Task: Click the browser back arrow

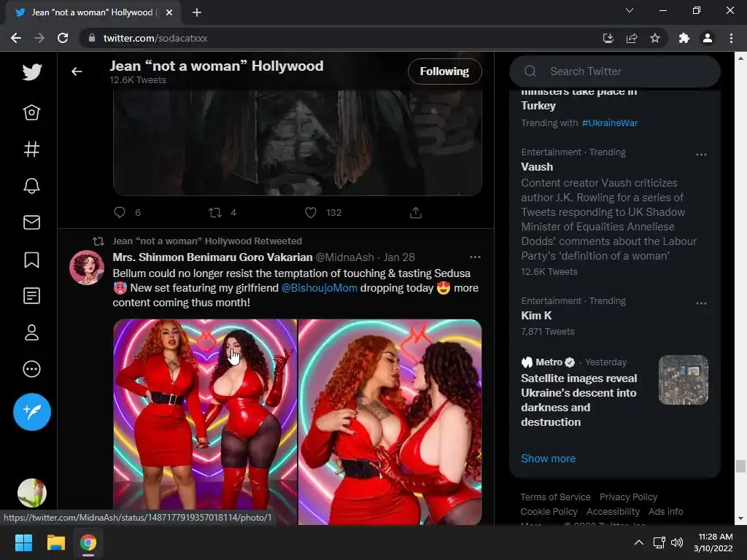Action: [16, 38]
